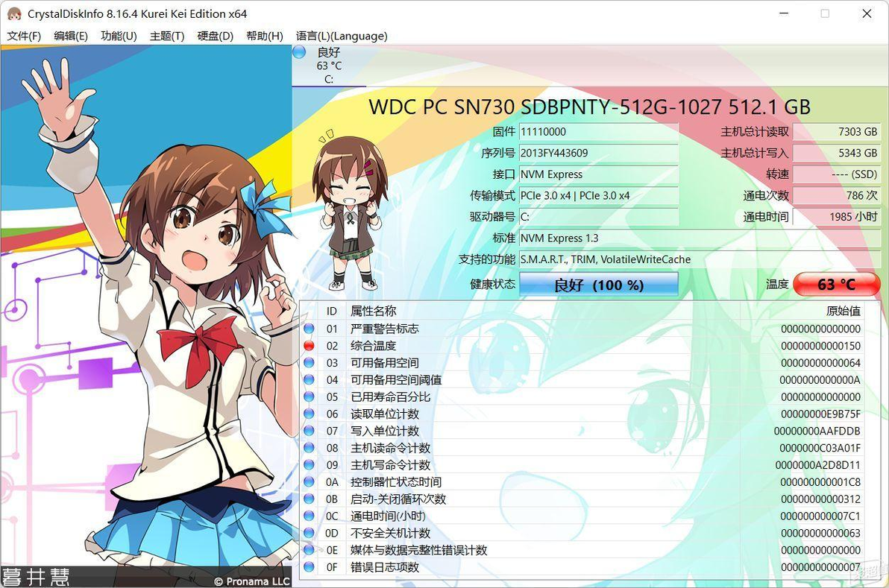889x588 pixels.
Task: Click the firmware field 11110000
Action: coord(599,132)
